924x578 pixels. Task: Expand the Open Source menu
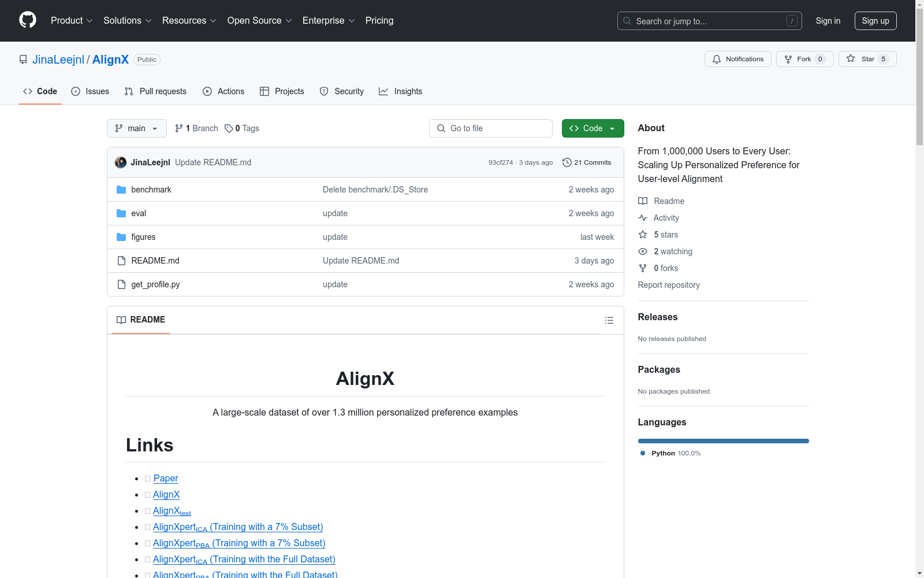260,21
